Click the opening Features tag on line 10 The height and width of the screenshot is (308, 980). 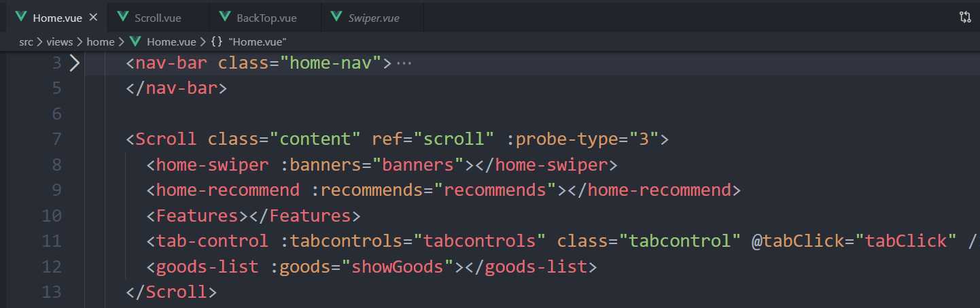(x=197, y=216)
